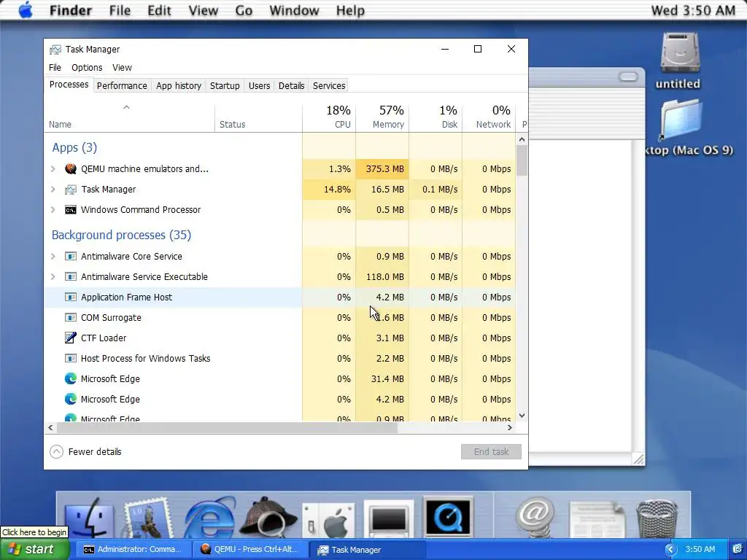Open the Startup tab
This screenshot has width=747, height=560.
pyautogui.click(x=225, y=86)
